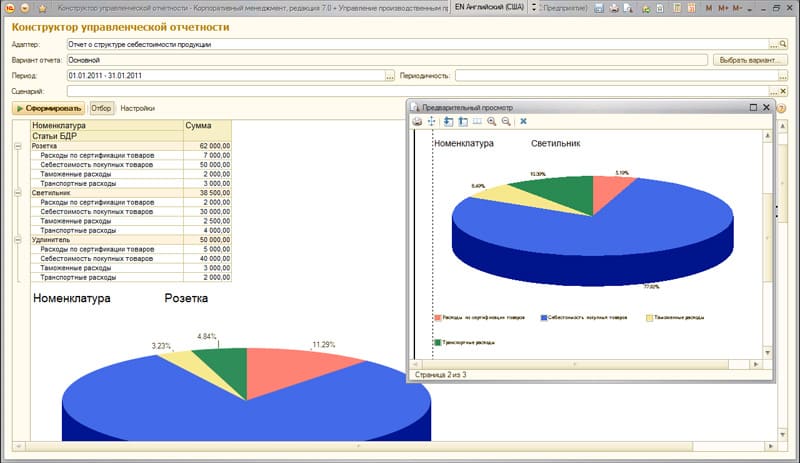Click the M memory button

[709, 8]
